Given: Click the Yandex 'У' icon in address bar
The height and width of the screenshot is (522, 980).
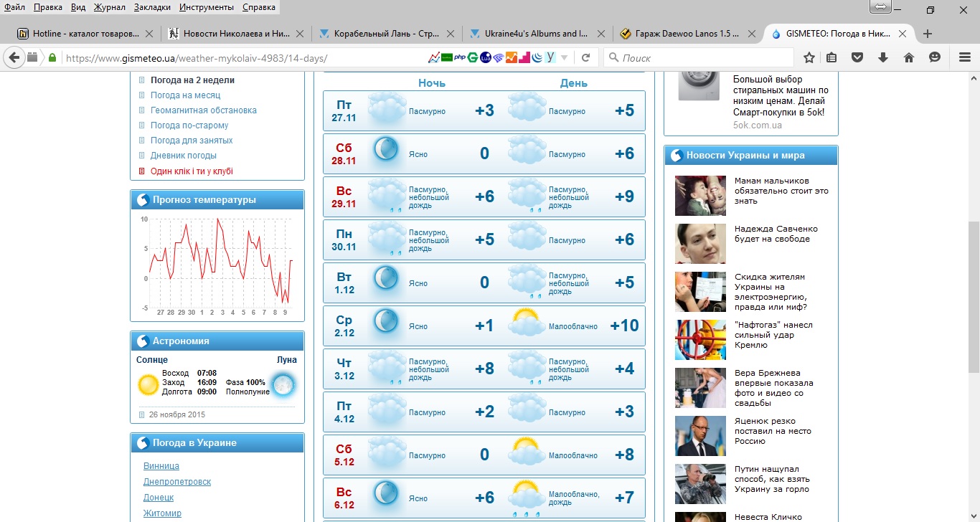Looking at the screenshot, I should point(550,58).
